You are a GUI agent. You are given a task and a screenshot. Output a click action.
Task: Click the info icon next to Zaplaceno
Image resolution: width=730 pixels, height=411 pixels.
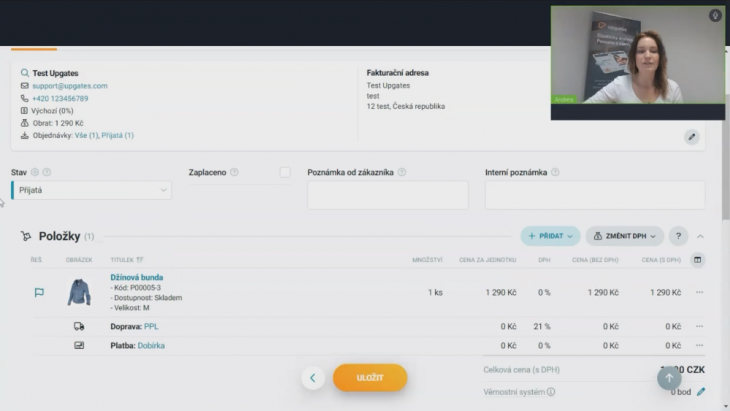234,172
